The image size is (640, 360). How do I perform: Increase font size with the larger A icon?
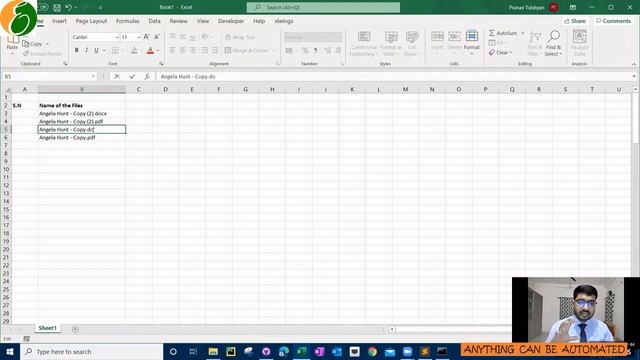point(147,37)
